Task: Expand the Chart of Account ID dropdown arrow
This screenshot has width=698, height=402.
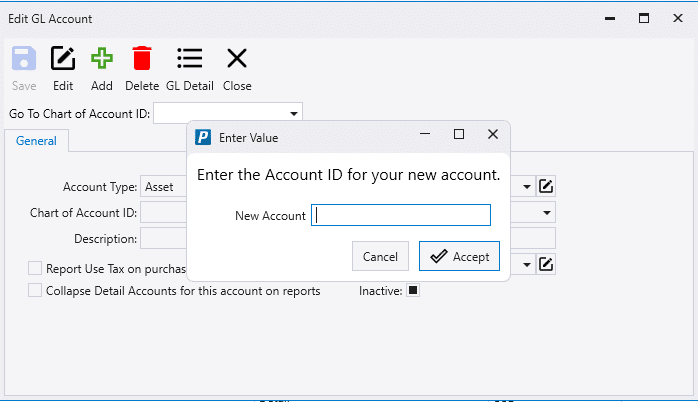Action: [x=547, y=213]
